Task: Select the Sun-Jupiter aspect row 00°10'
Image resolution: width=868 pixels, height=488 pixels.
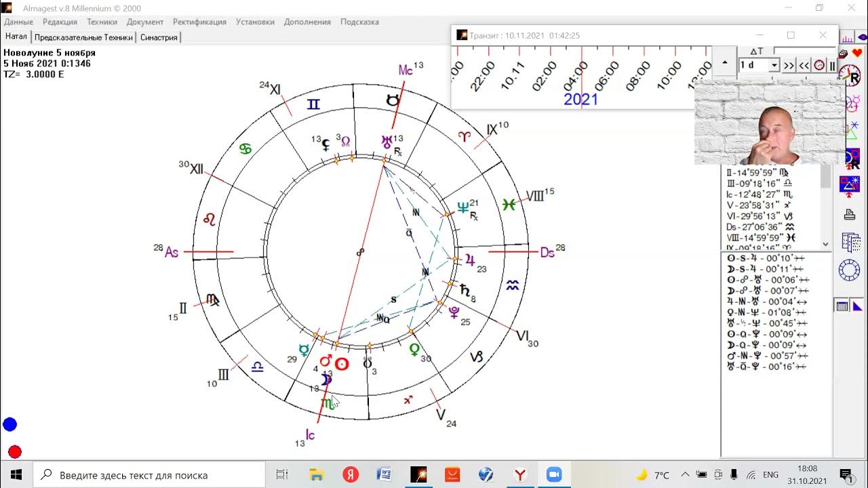Action: pos(766,258)
